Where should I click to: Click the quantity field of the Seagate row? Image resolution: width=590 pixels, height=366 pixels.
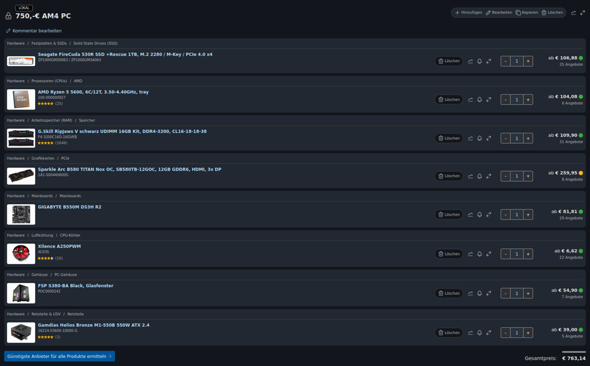(517, 61)
